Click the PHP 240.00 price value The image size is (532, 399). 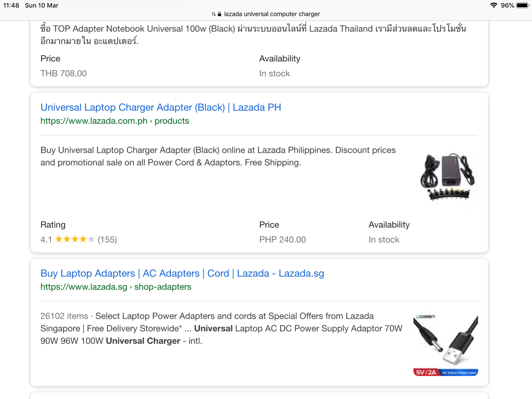tap(282, 240)
